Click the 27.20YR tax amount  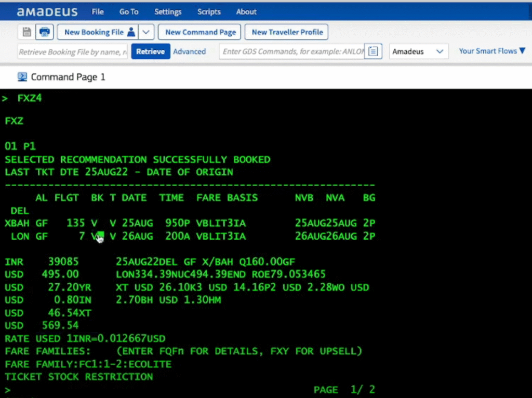tap(70, 287)
